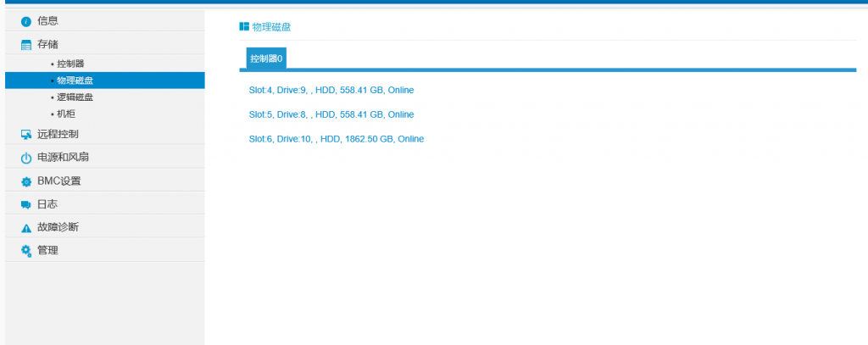Open Slot:4 Drive:9 disk entry

pos(331,90)
